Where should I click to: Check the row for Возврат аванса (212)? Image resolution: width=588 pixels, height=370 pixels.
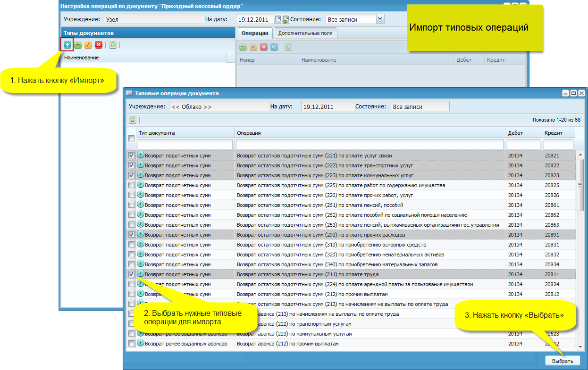(132, 344)
